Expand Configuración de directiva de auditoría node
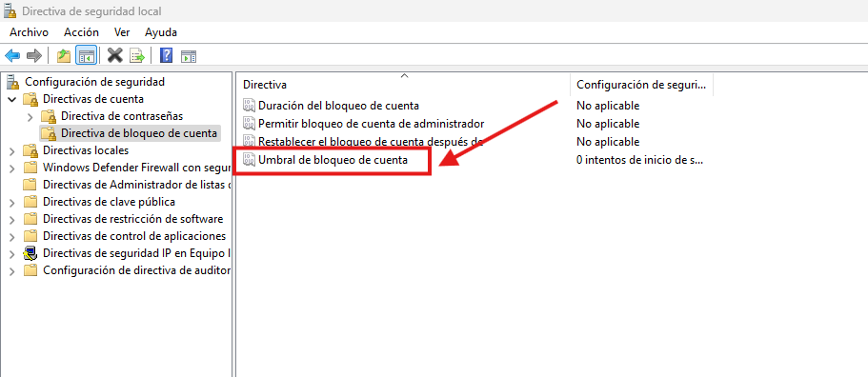The height and width of the screenshot is (377, 868). [12, 271]
